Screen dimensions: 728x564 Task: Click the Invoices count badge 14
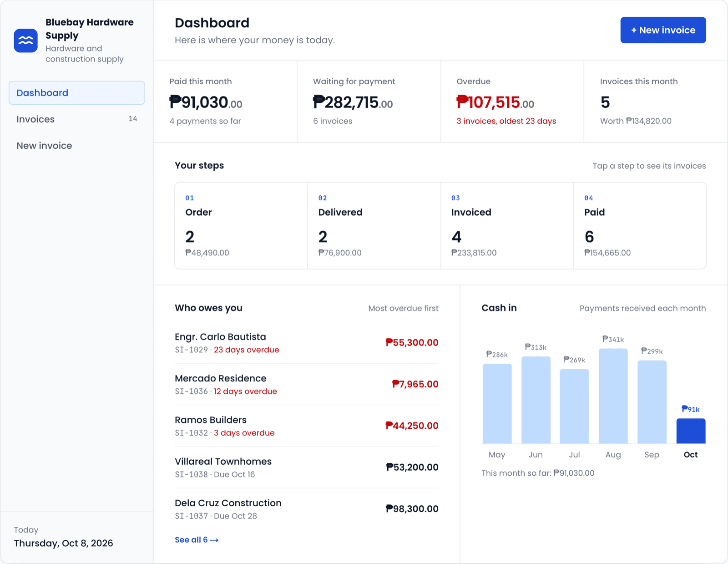click(132, 119)
